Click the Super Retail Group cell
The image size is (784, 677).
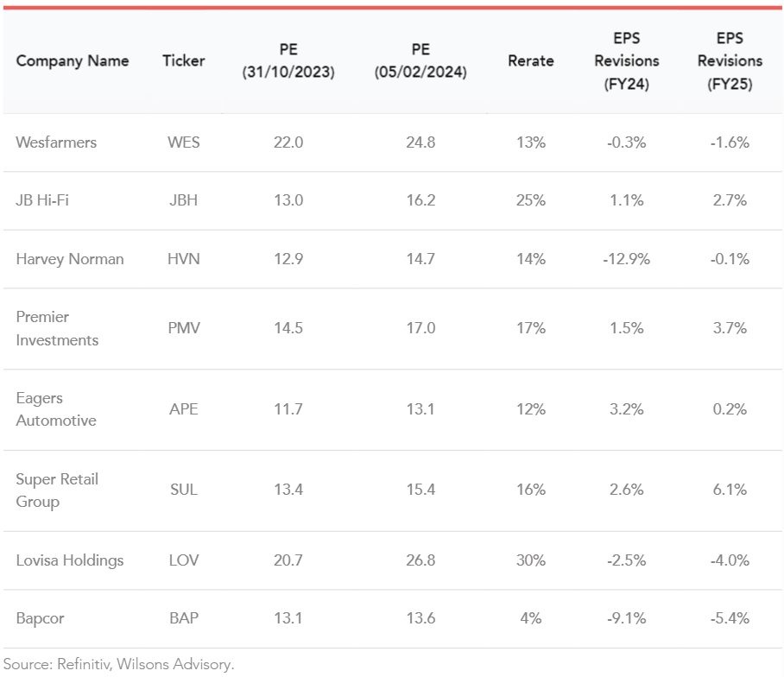[57, 490]
